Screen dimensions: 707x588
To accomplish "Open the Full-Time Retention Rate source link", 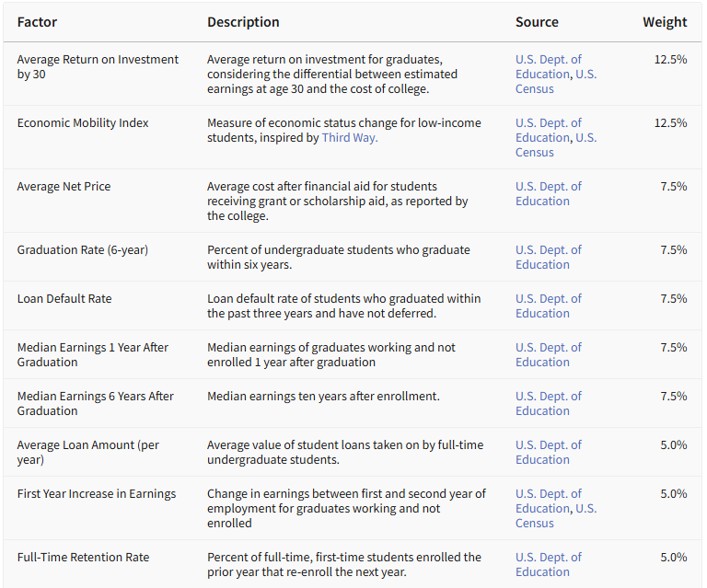I will (x=548, y=565).
